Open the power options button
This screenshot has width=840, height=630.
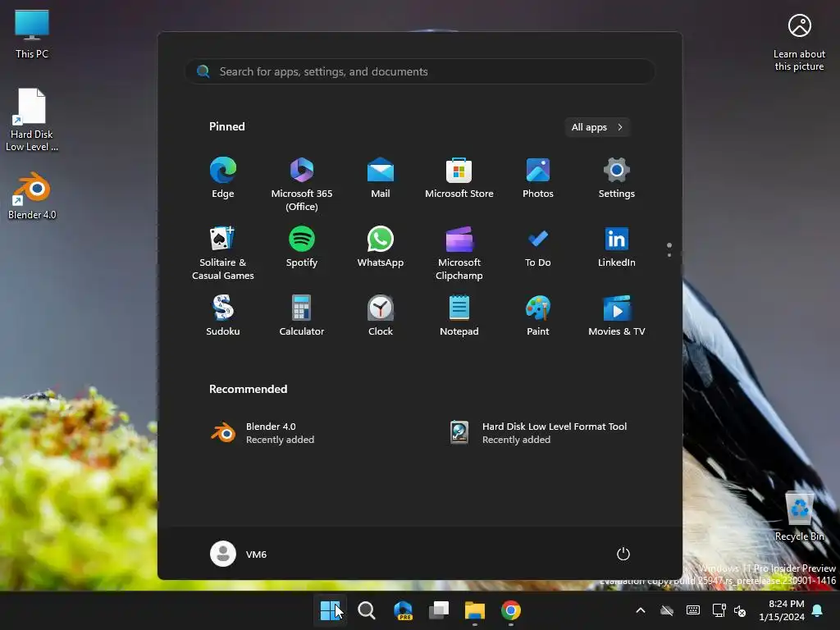[623, 554]
